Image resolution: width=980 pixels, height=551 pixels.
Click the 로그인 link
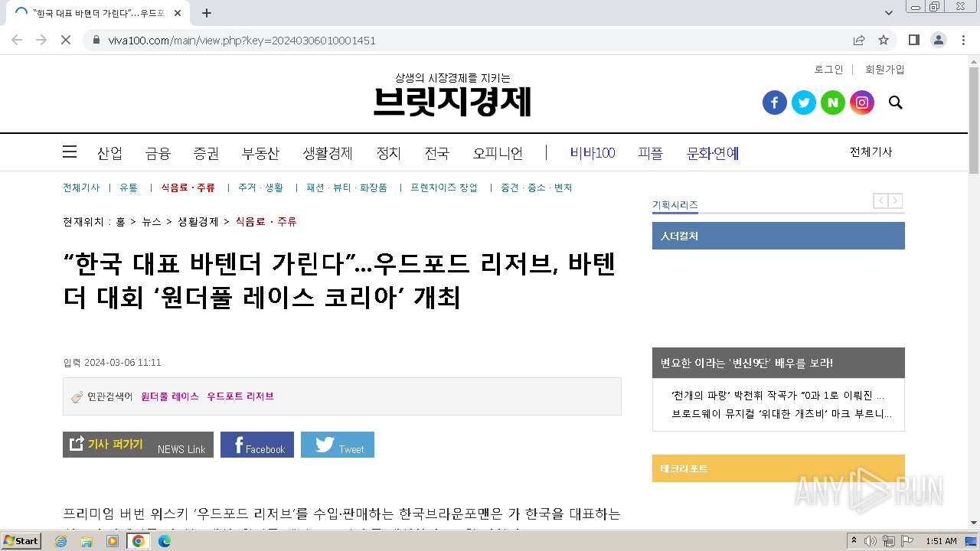point(828,69)
